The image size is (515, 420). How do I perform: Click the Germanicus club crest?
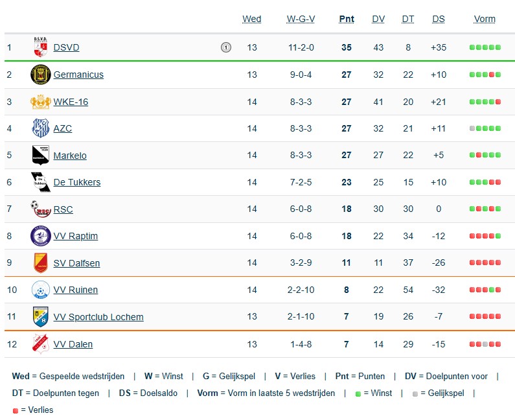40,75
